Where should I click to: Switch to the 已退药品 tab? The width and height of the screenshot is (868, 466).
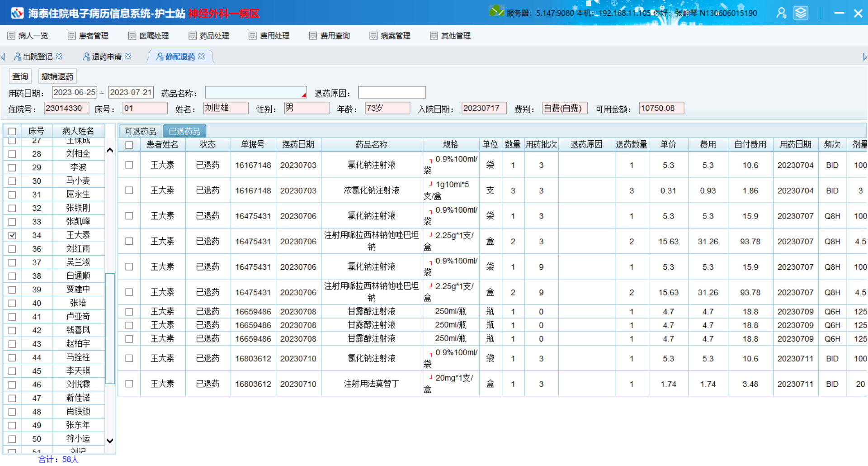[184, 131]
